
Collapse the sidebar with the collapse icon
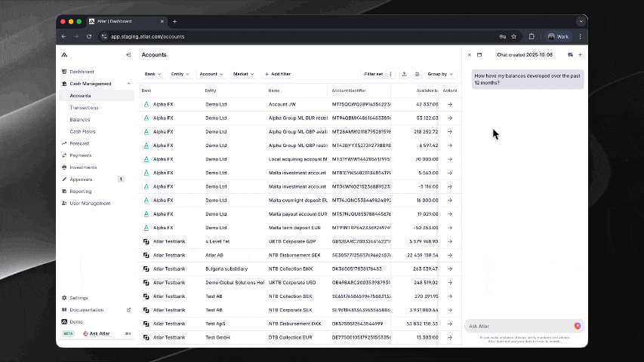click(x=128, y=54)
